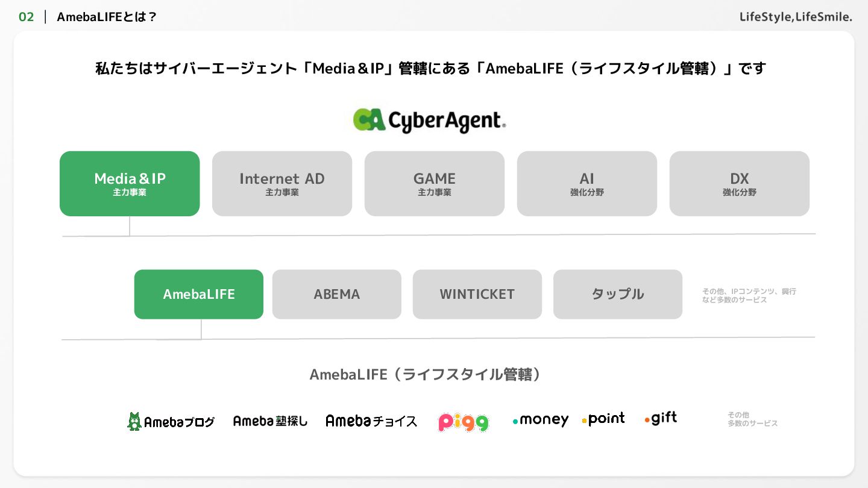The image size is (868, 488).
Task: Click the AmebaLIFEとは？ section header
Action: (x=107, y=17)
